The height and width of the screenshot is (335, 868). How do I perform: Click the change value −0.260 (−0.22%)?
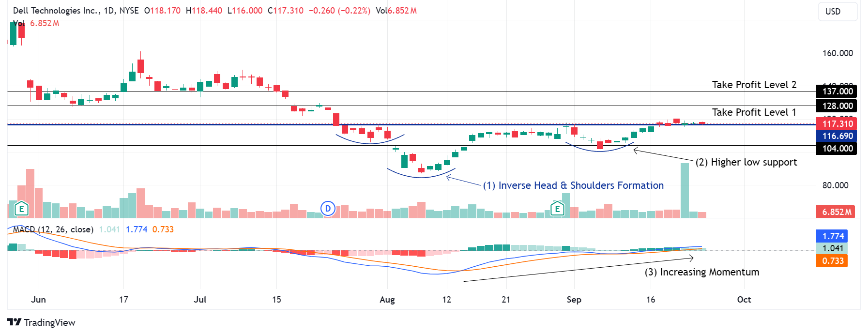click(x=339, y=11)
